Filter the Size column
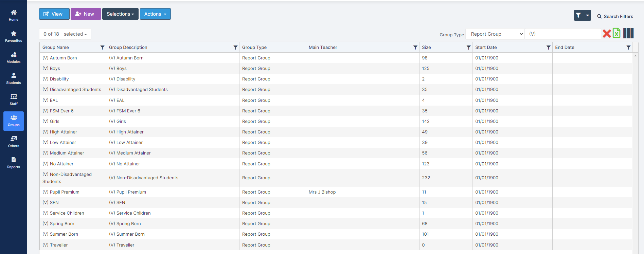This screenshot has height=254, width=644. tap(468, 48)
